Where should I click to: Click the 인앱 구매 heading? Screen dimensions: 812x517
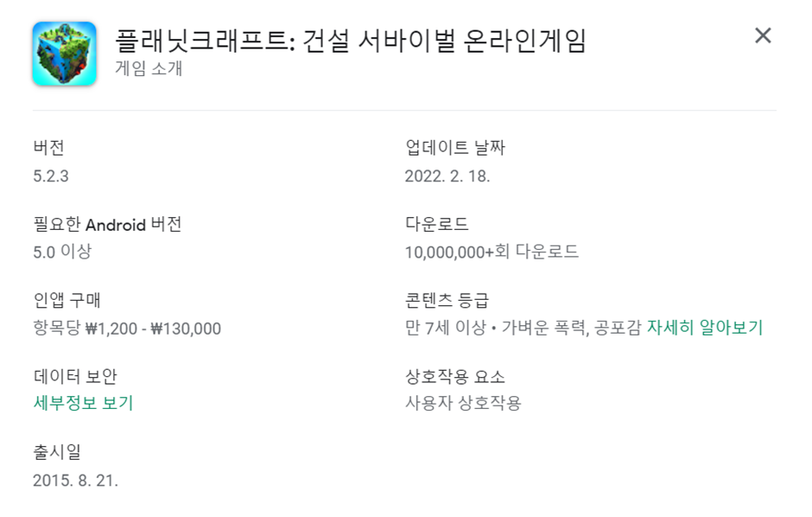(x=67, y=300)
